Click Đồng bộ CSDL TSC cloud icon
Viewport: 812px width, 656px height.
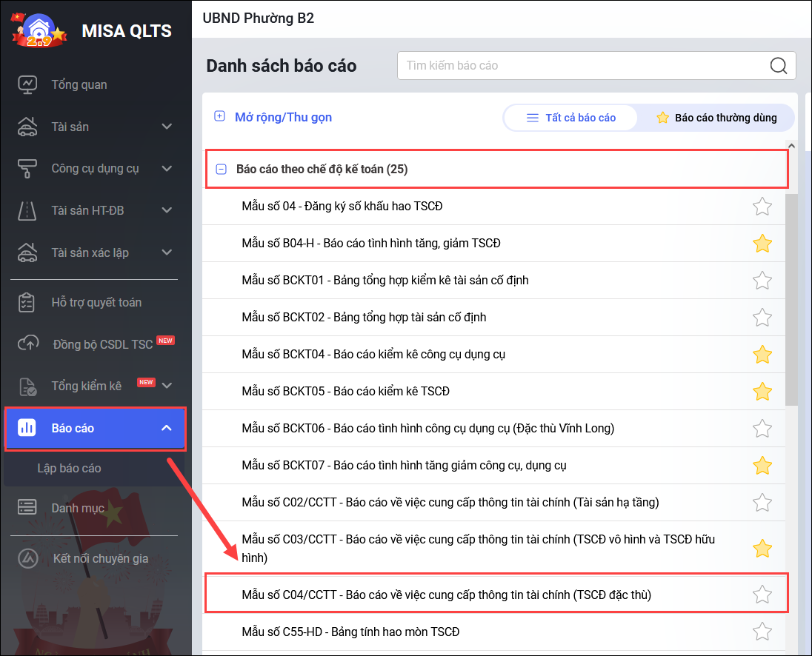pyautogui.click(x=28, y=343)
